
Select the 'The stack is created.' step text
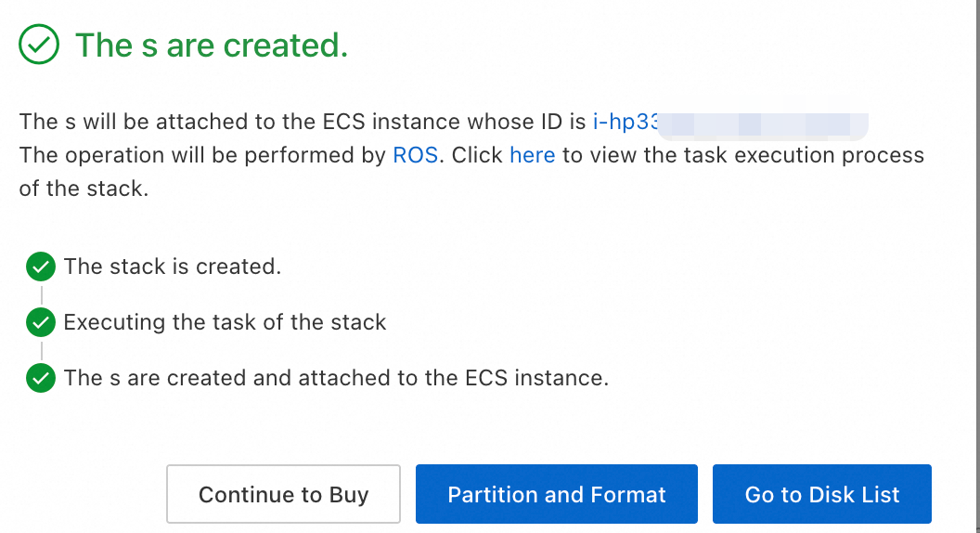173,266
